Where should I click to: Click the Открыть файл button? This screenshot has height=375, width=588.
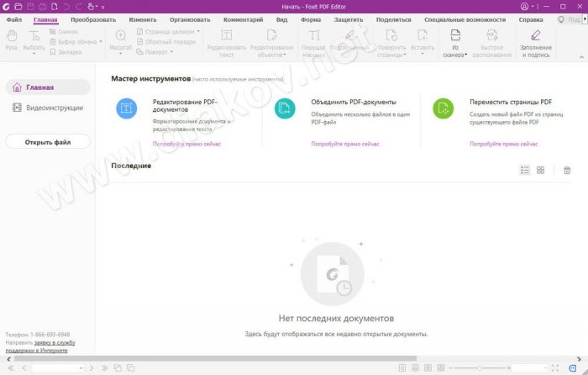(x=48, y=142)
